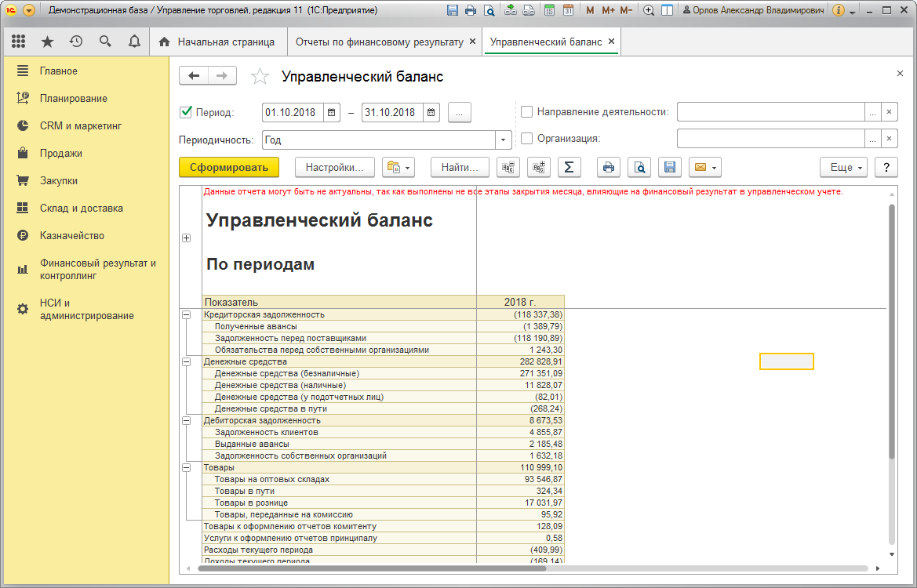The width and height of the screenshot is (917, 588).
Task: Open the Еще dropdown menu
Action: [x=843, y=167]
